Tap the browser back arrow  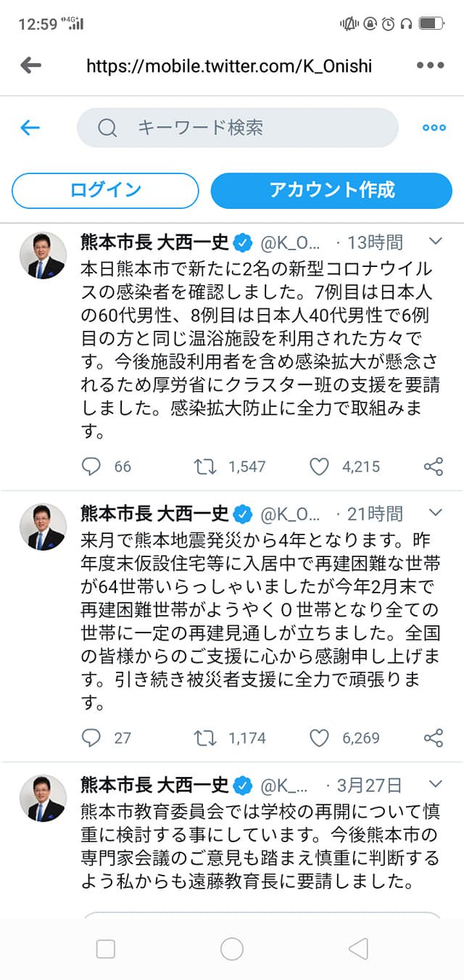(x=31, y=65)
